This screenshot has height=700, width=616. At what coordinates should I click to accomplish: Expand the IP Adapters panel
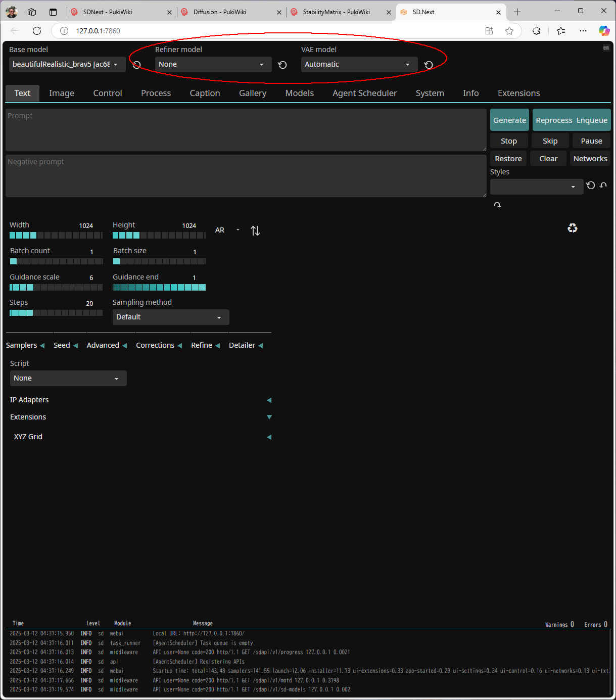pos(269,400)
